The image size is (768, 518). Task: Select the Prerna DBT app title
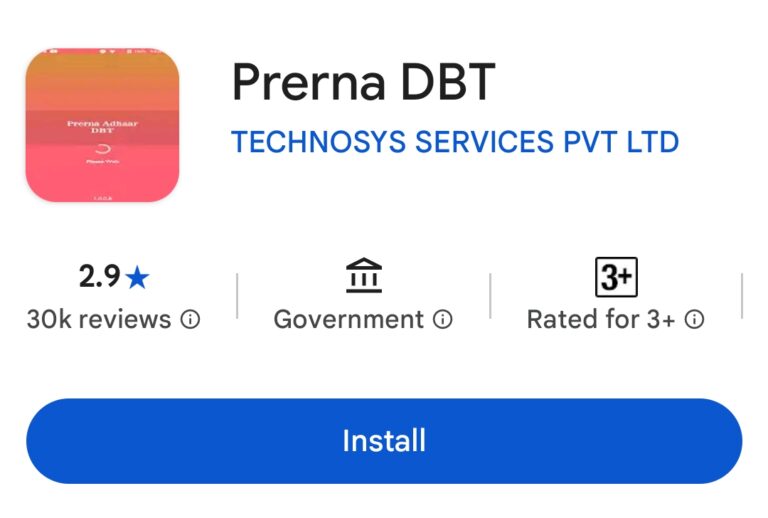[363, 82]
